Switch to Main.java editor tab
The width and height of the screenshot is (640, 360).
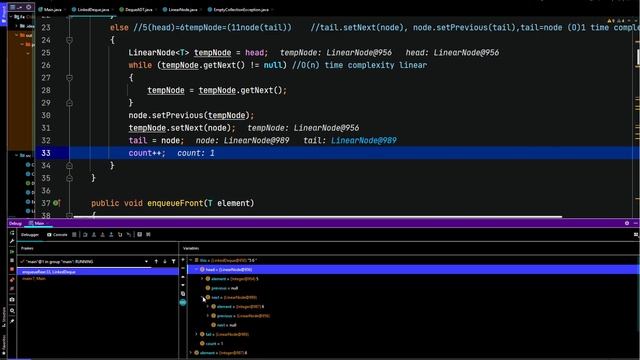pyautogui.click(x=52, y=9)
